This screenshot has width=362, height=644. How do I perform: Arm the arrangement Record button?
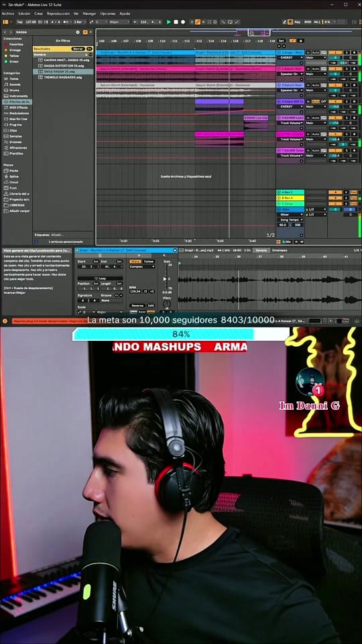click(x=183, y=21)
